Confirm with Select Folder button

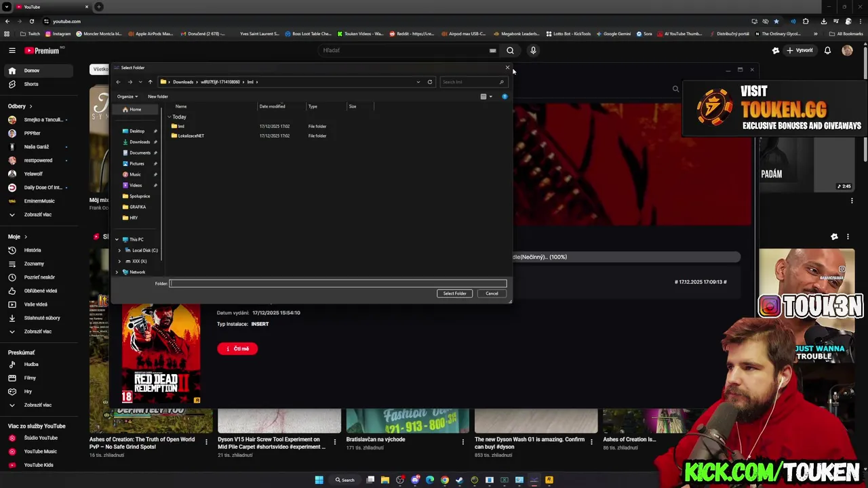pyautogui.click(x=454, y=293)
